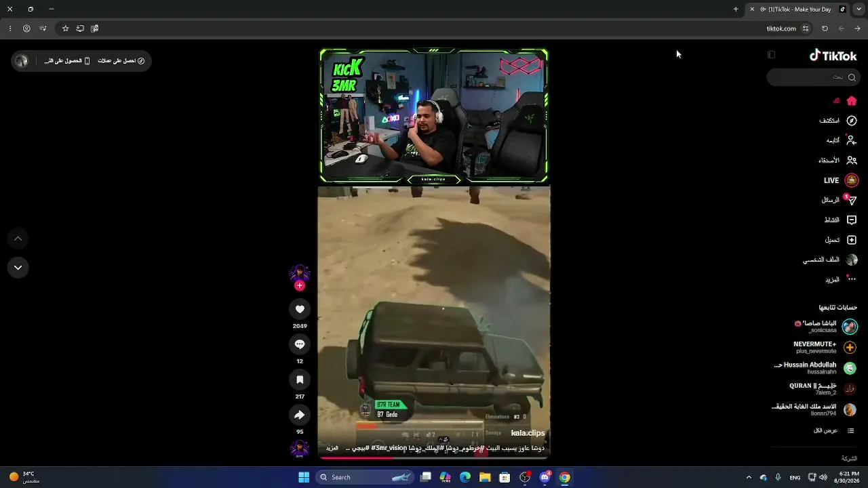This screenshot has width=868, height=488.
Task: Open the media controls icon in toolbar
Action: tap(43, 28)
